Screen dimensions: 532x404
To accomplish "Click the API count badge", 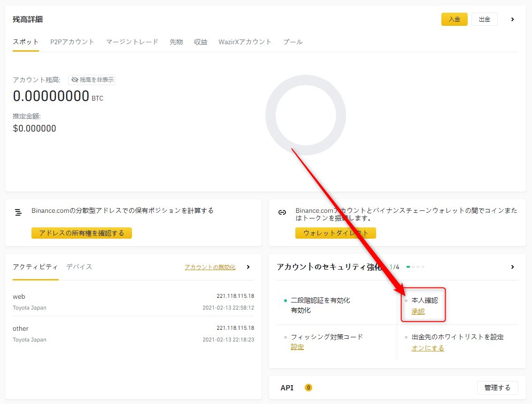I will tap(308, 388).
